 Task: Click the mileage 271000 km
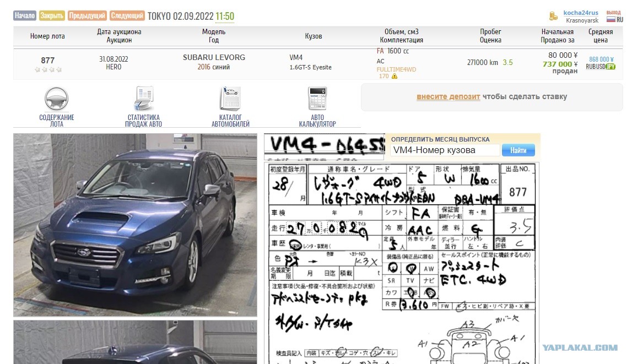pyautogui.click(x=483, y=62)
